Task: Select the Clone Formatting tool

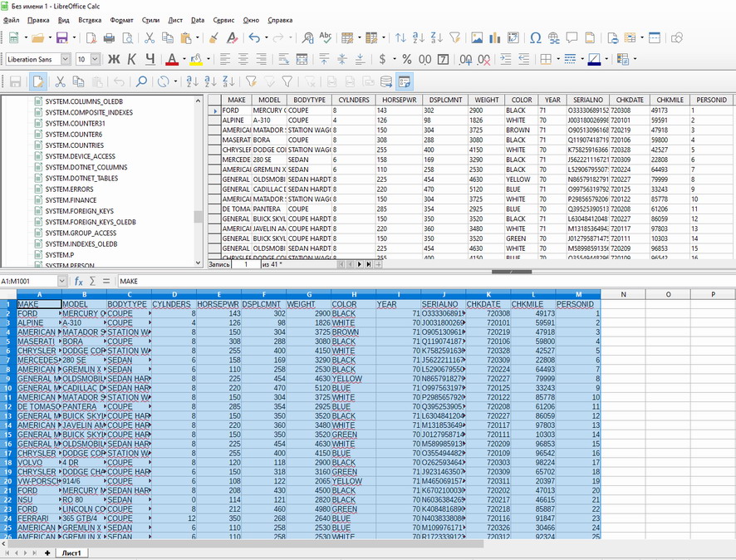Action: coord(213,38)
